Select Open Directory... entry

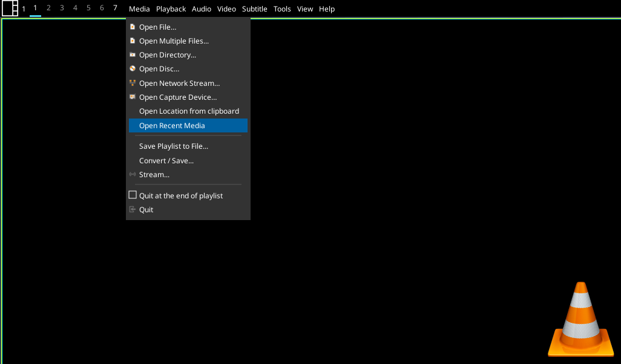tap(188, 54)
